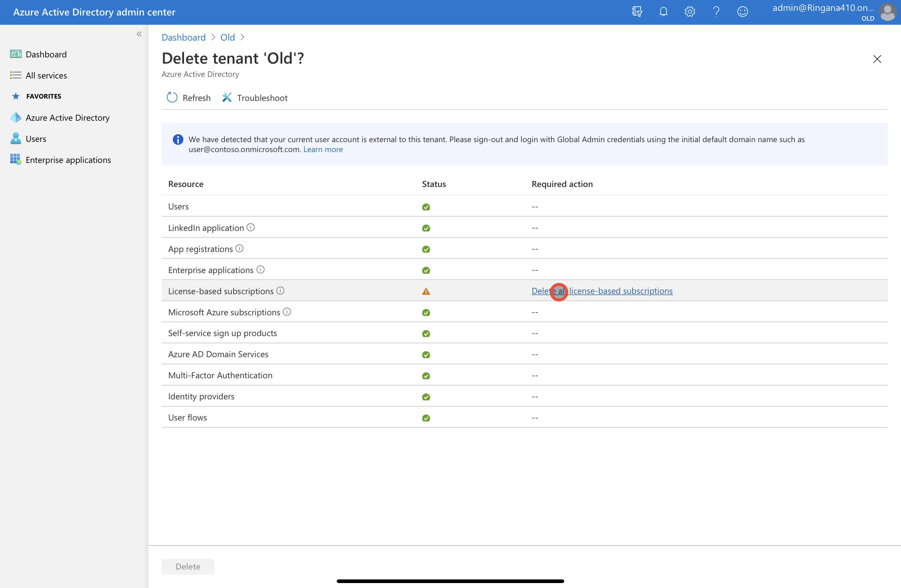Image resolution: width=901 pixels, height=588 pixels.
Task: Click info icon next to App registrations
Action: coord(240,248)
